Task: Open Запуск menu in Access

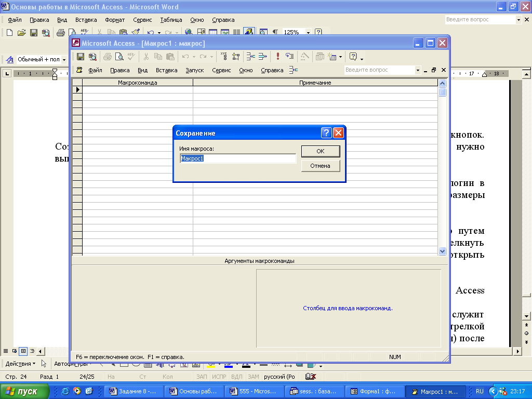Action: click(195, 70)
